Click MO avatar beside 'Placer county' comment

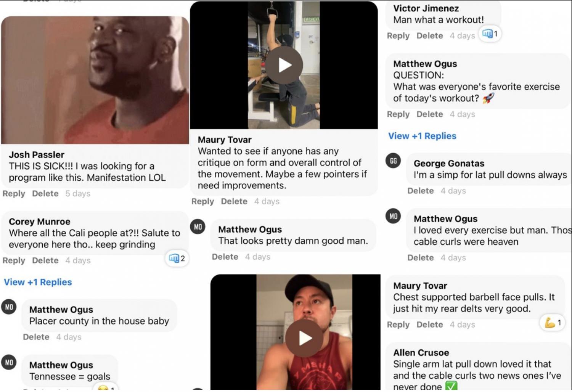(x=9, y=307)
